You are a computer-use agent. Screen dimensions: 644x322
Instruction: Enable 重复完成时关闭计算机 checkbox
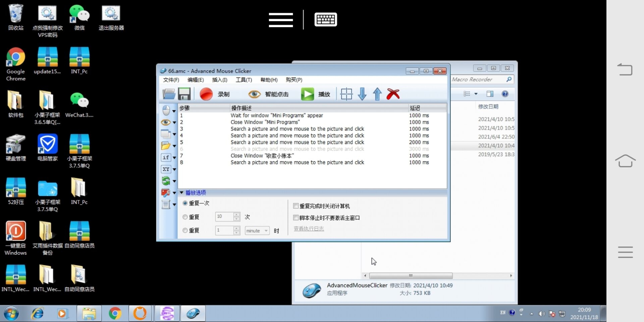coord(296,206)
